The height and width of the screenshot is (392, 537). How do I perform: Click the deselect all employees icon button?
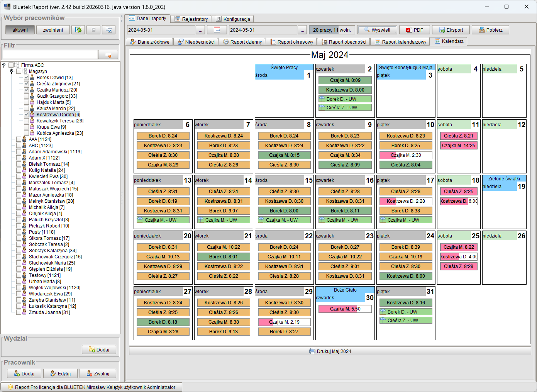93,30
